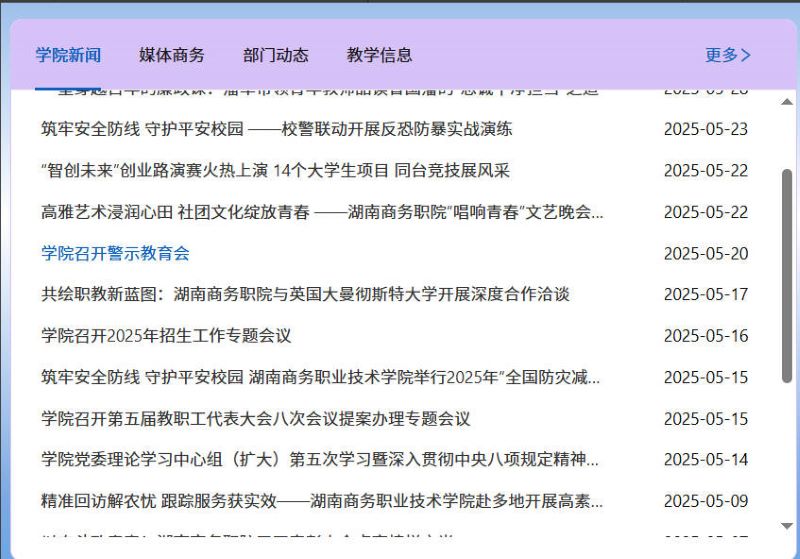Click the 学院召开警示教育会 headline

(x=115, y=254)
